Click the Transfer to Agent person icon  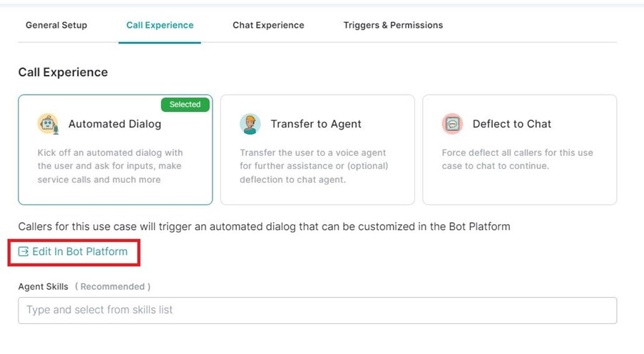250,124
